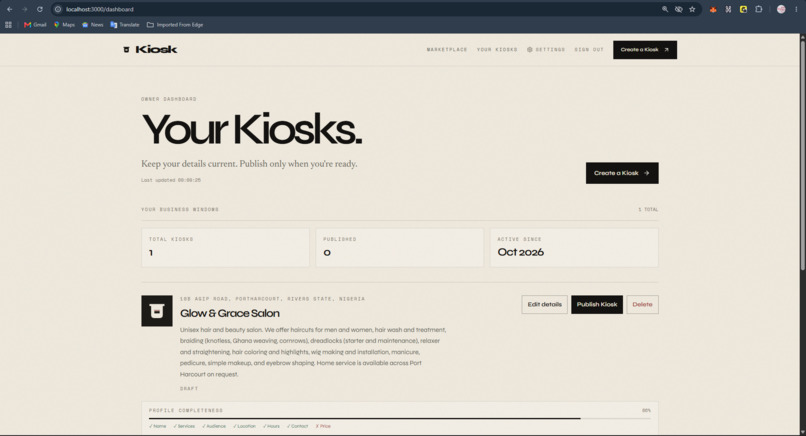Click the Owner Dashboard label
The image size is (806, 436).
pyautogui.click(x=169, y=99)
